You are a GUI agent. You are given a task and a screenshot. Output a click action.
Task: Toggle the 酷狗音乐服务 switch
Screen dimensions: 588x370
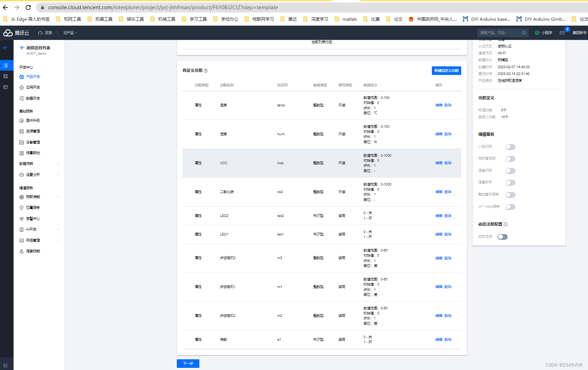[510, 195]
